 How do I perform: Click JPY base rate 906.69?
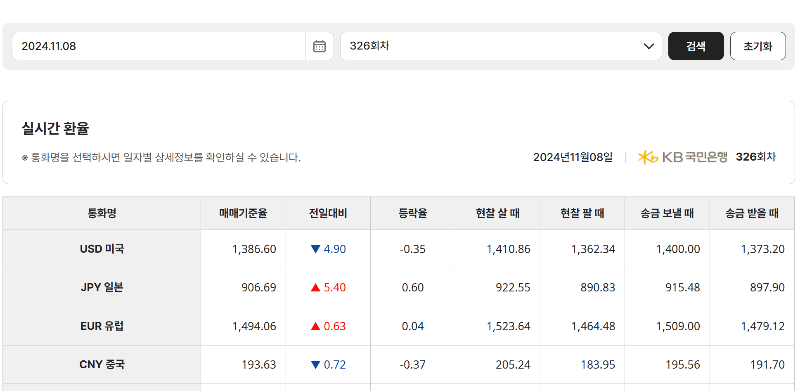pyautogui.click(x=259, y=287)
